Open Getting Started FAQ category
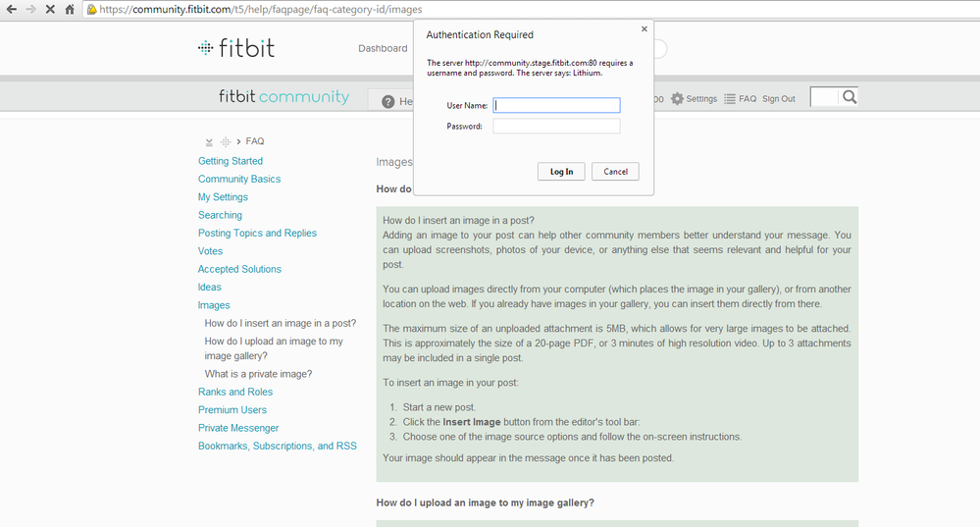Viewport: 980px width, 527px height. pyautogui.click(x=231, y=161)
